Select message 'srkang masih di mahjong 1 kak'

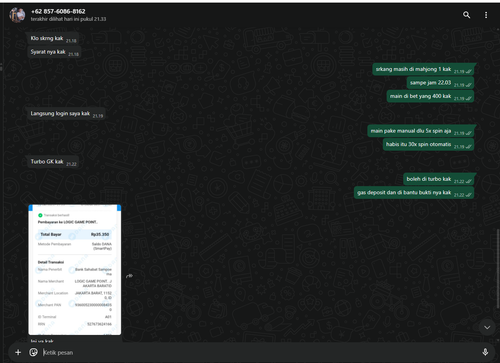coord(423,69)
